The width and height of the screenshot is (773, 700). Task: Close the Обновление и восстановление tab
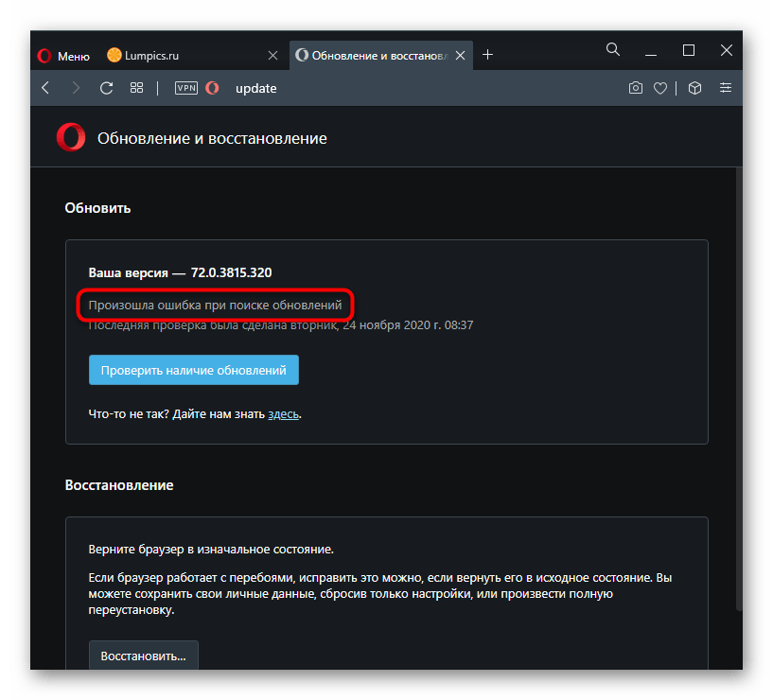(x=462, y=56)
